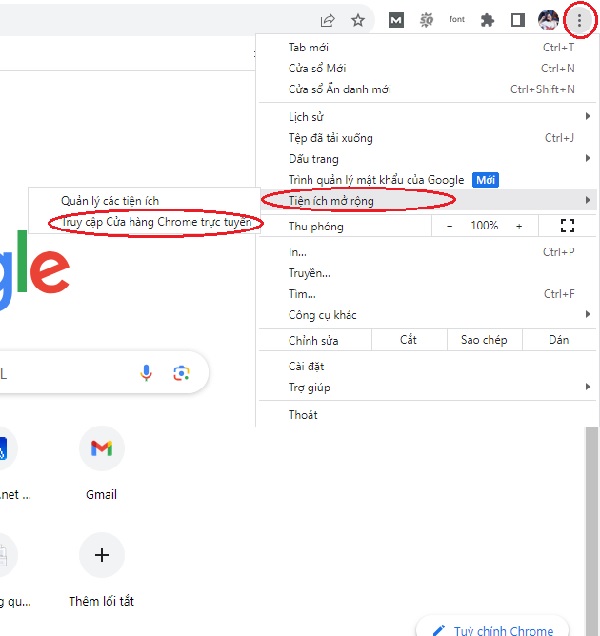This screenshot has width=600, height=636.
Task: Expand the Lịch sử submenu
Action: (306, 117)
